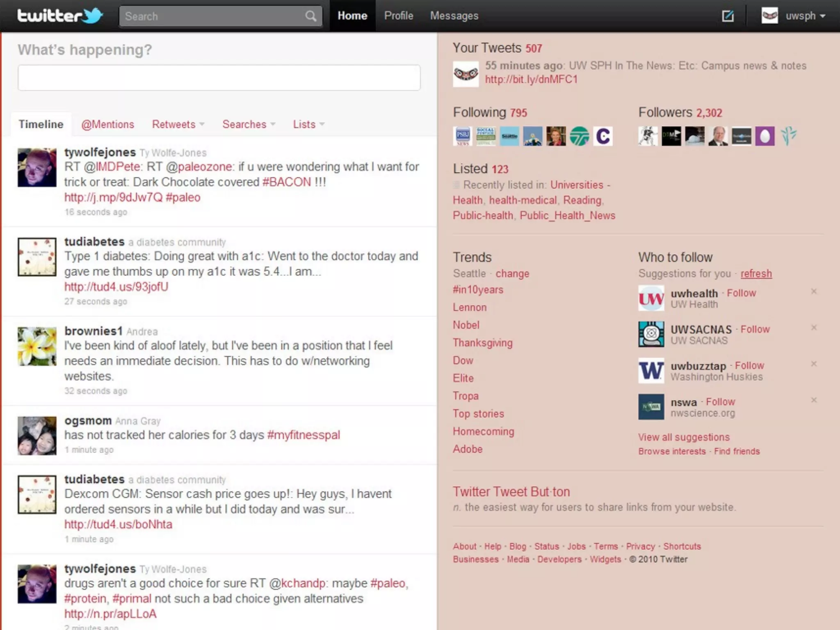This screenshot has height=630, width=840.
Task: Click the change trends location link
Action: 512,274
